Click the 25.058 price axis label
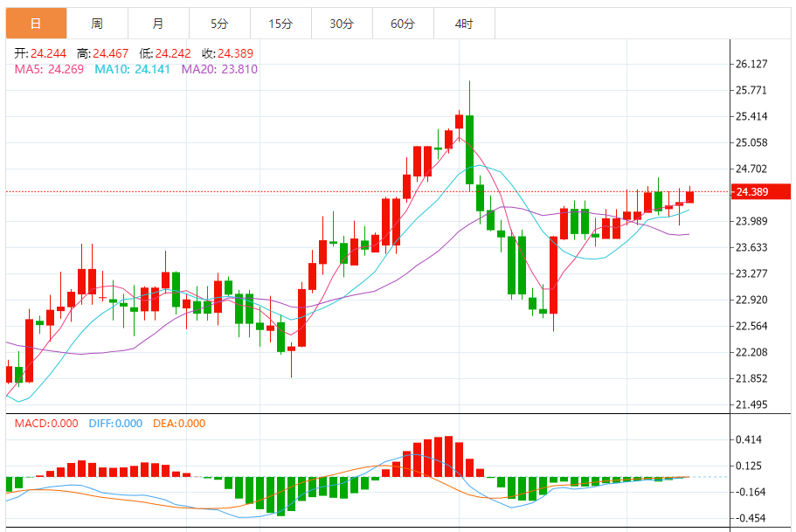Image resolution: width=796 pixels, height=532 pixels. (751, 142)
